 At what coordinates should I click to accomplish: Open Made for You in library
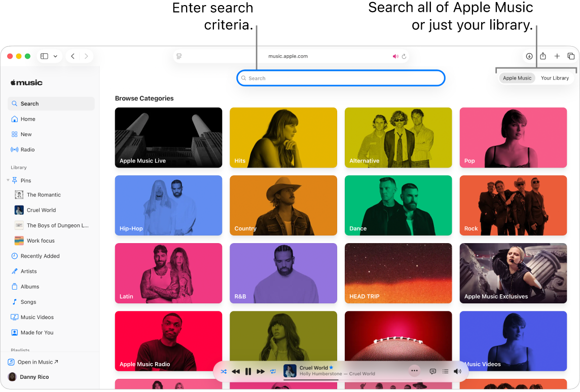(x=51, y=333)
